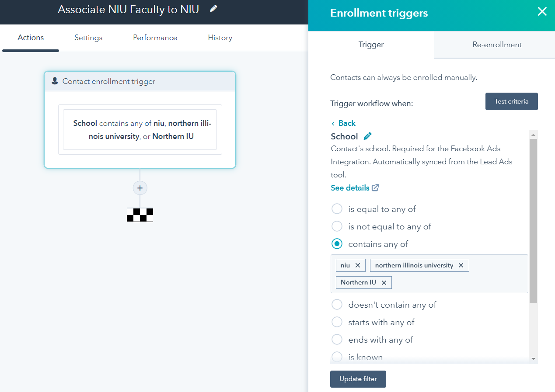The height and width of the screenshot is (392, 555).
Task: Click the checkered end flag icon
Action: tap(140, 215)
